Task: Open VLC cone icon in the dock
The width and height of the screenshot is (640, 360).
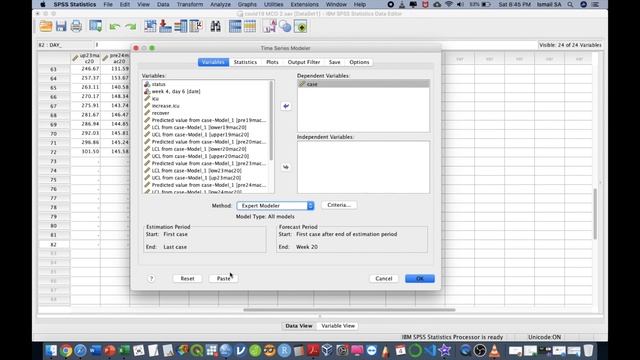Action: coord(494,350)
